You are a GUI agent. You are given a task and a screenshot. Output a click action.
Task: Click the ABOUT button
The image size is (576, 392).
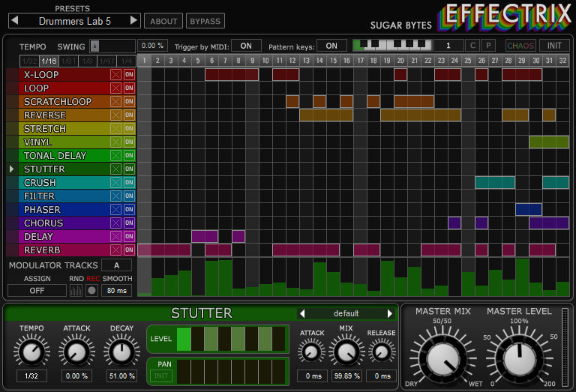(163, 21)
